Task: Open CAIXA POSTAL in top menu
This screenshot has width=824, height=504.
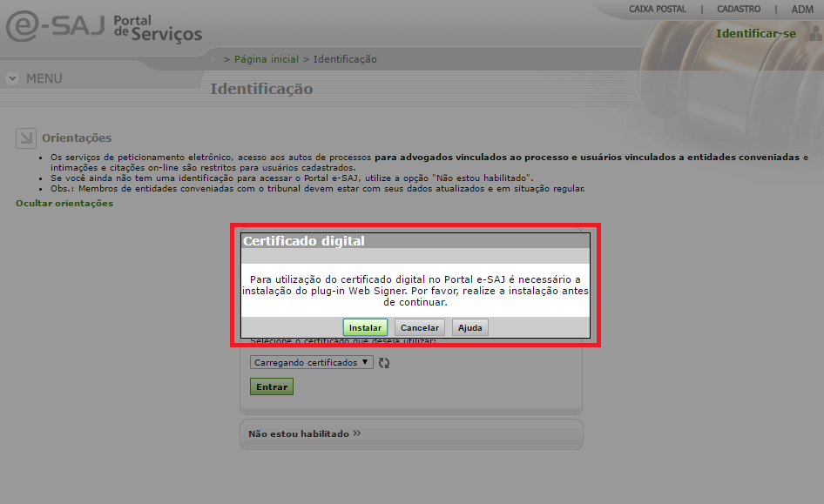Action: click(x=657, y=9)
